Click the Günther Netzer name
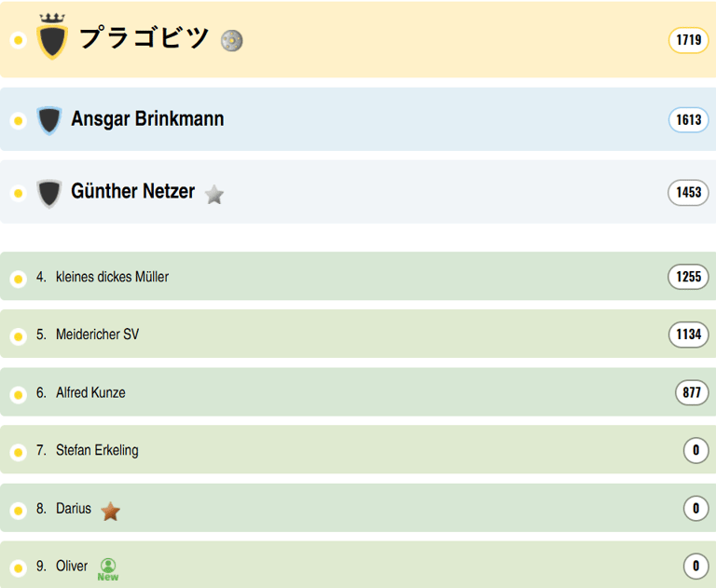Image resolution: width=716 pixels, height=588 pixels. coord(132,192)
